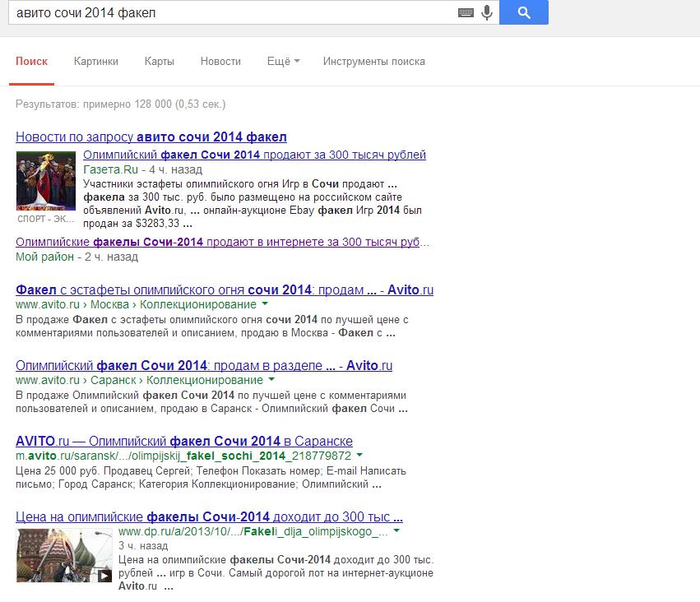The height and width of the screenshot is (602, 700).
Task: Click the on-screen keyboard icon in search box
Action: (466, 12)
